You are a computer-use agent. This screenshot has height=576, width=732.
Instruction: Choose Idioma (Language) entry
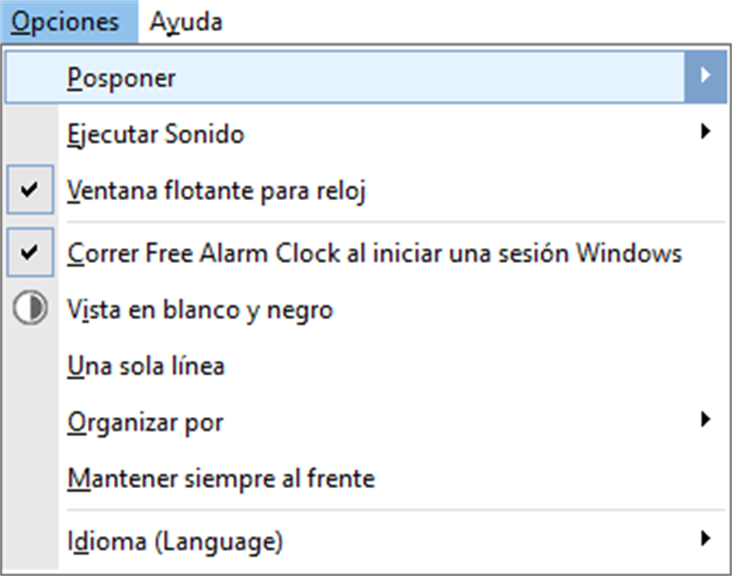[175, 542]
